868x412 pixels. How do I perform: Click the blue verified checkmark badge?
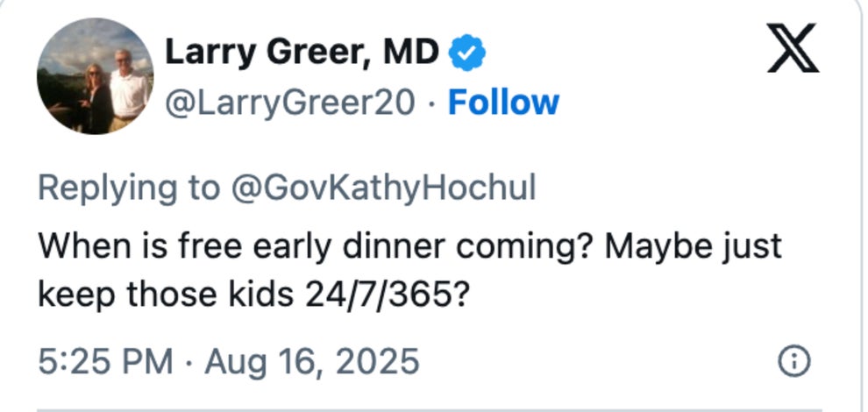467,53
